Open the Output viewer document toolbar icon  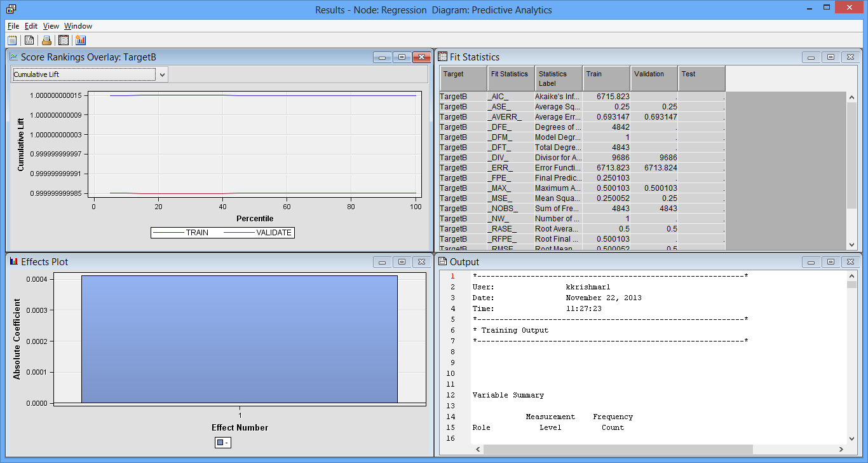click(29, 39)
